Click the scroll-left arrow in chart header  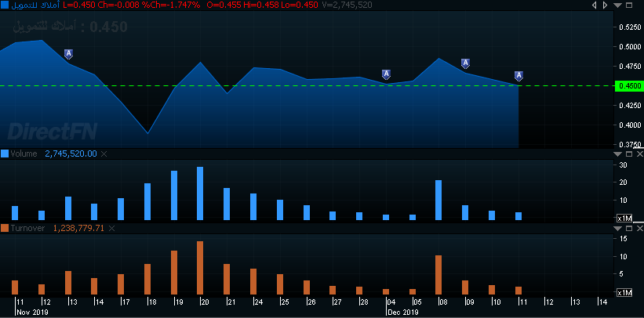tap(594, 5)
